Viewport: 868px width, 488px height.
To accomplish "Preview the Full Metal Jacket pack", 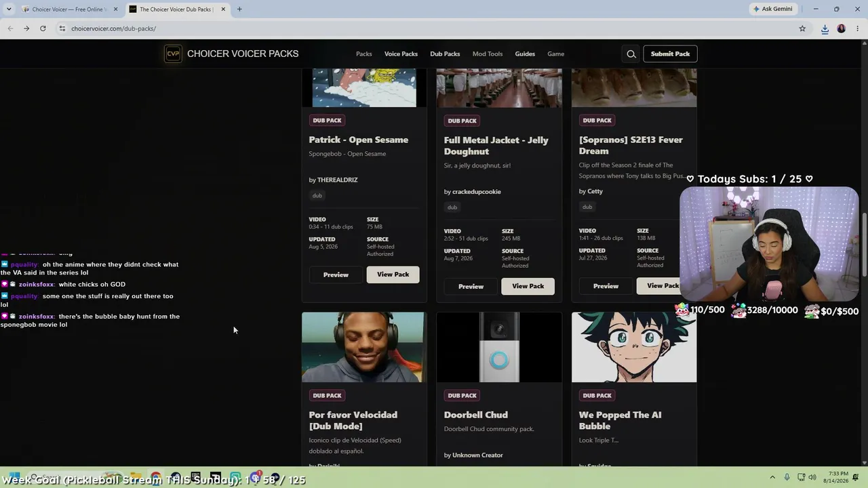I will [x=471, y=286].
